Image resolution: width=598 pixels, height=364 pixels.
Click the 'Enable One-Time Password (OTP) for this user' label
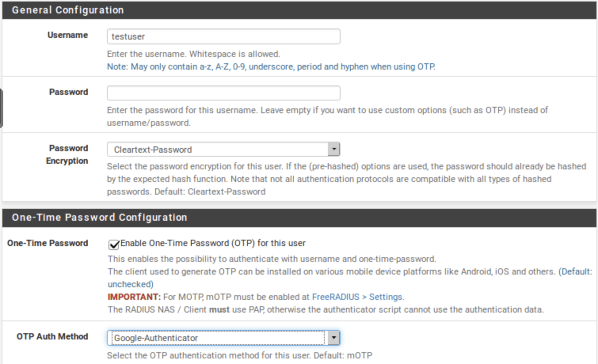click(213, 243)
